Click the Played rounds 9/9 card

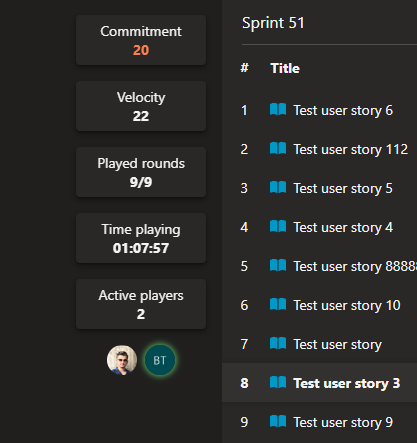coord(141,172)
